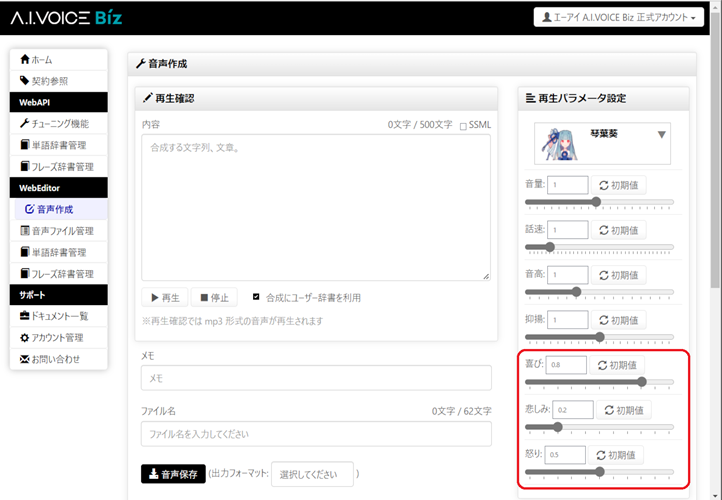Open お問い合わせ in the sidebar

click(x=58, y=359)
